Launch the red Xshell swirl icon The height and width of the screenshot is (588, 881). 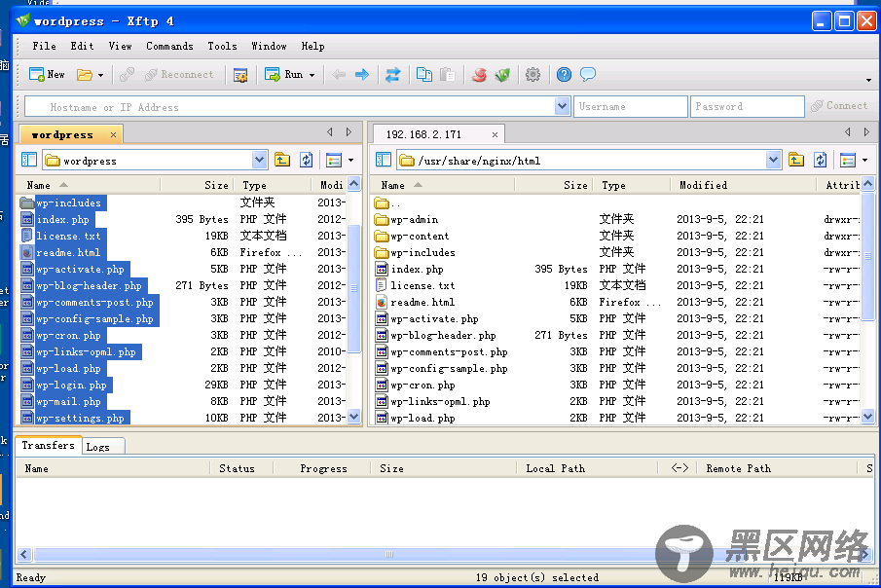point(479,74)
